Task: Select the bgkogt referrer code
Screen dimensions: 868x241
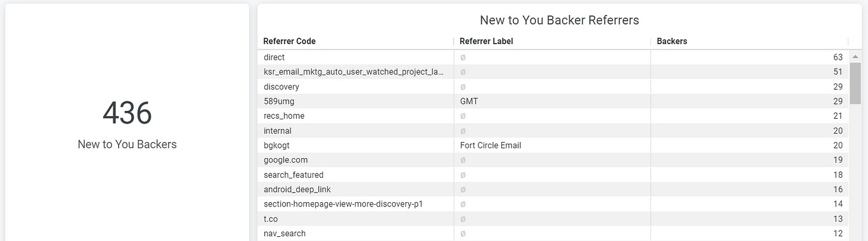Action: [x=277, y=146]
